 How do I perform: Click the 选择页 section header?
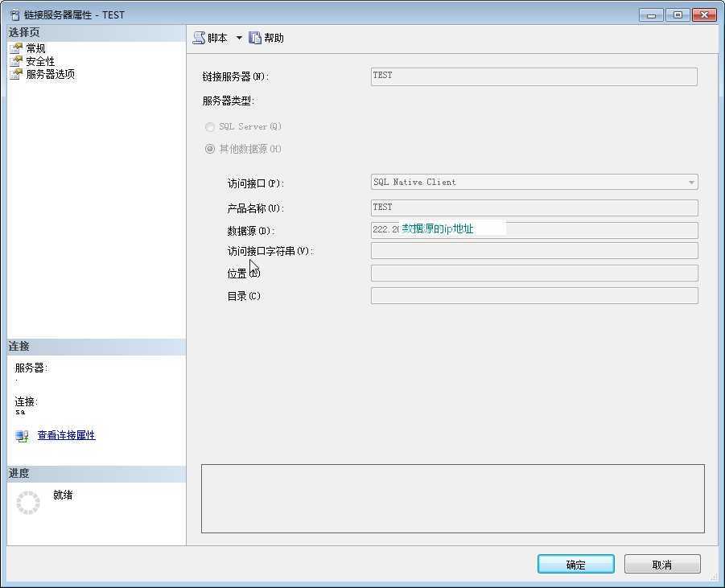[x=97, y=33]
